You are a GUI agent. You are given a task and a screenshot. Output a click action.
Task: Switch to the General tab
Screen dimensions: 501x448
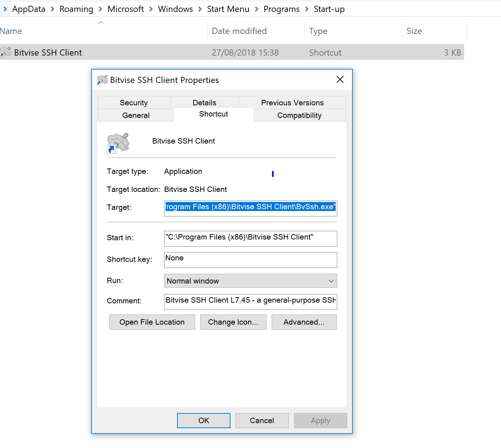(x=136, y=115)
